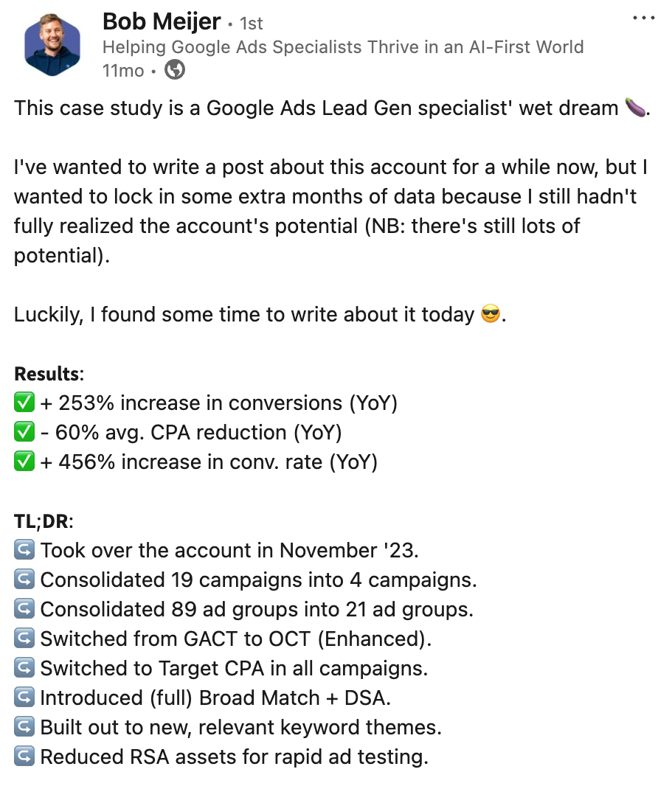672x786 pixels.
Task: Click arrow icon beside 'Switched to Target CPA'
Action: [x=24, y=669]
